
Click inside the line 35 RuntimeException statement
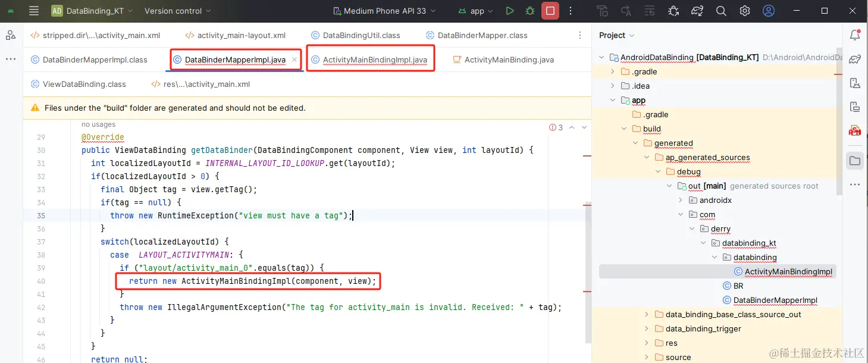click(232, 215)
